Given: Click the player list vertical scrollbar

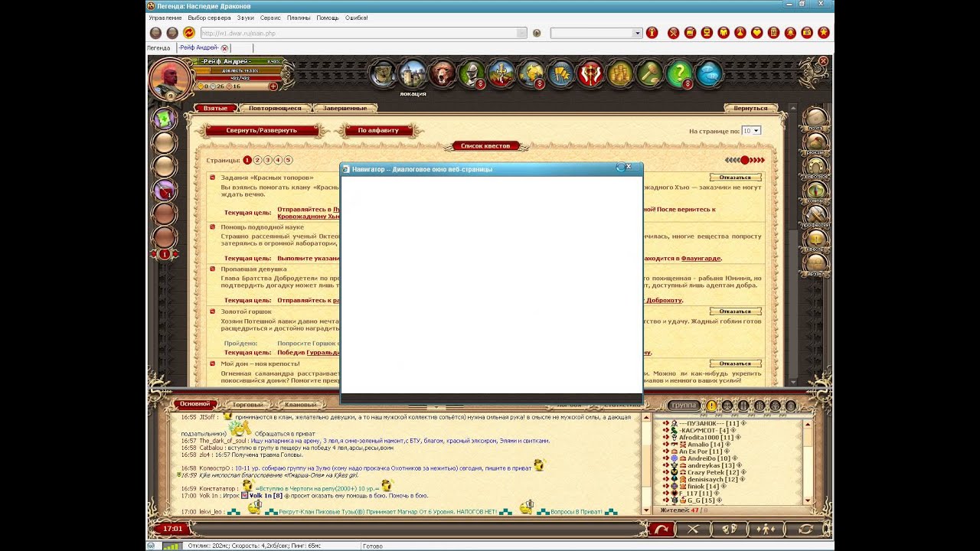Looking at the screenshot, I should [x=807, y=461].
